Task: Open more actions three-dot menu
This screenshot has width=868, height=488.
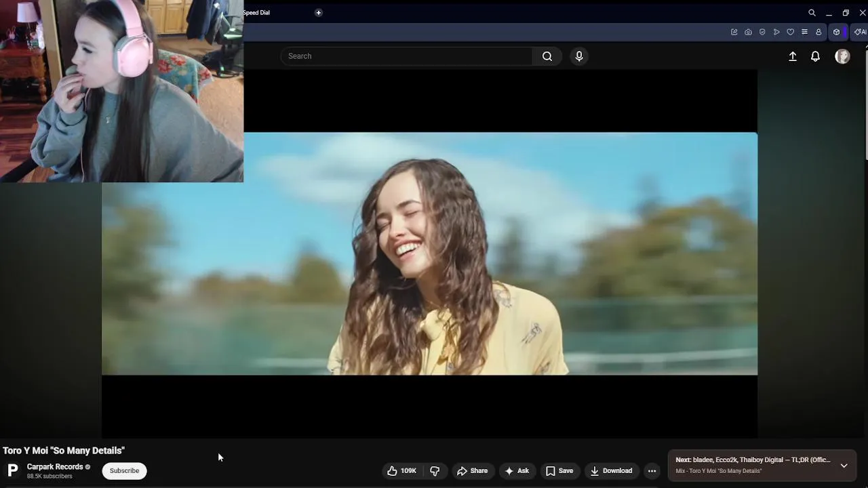Action: [x=652, y=471]
